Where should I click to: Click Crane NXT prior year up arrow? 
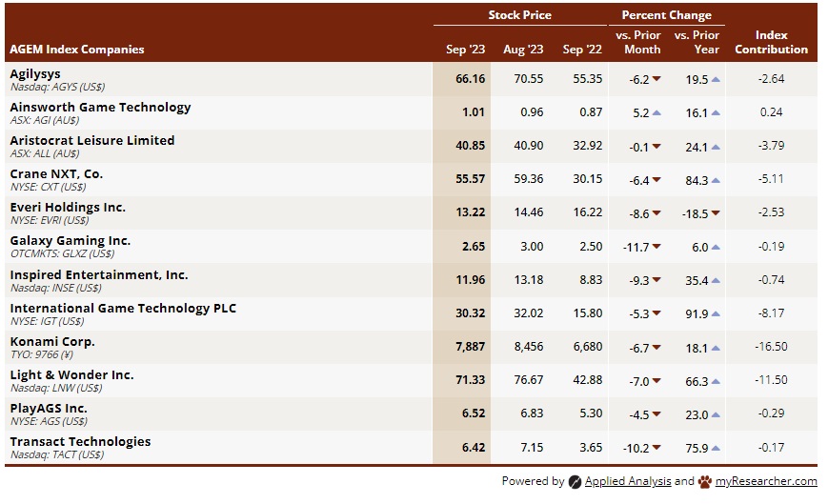(x=716, y=180)
